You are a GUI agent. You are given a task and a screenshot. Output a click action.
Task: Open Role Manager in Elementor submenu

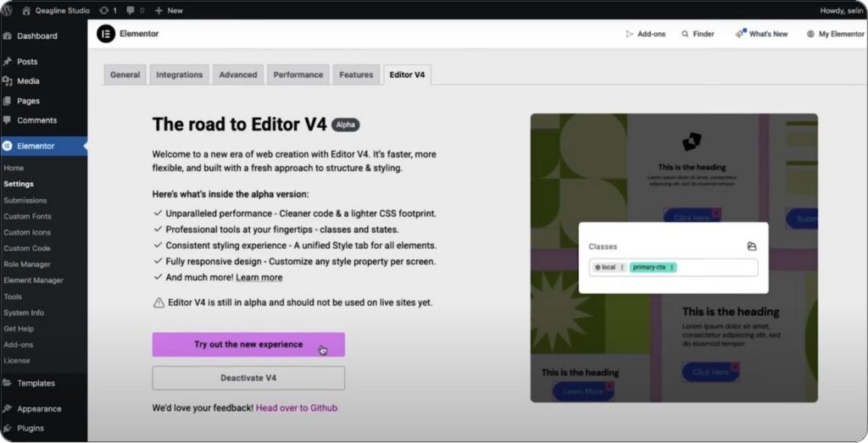[x=27, y=264]
